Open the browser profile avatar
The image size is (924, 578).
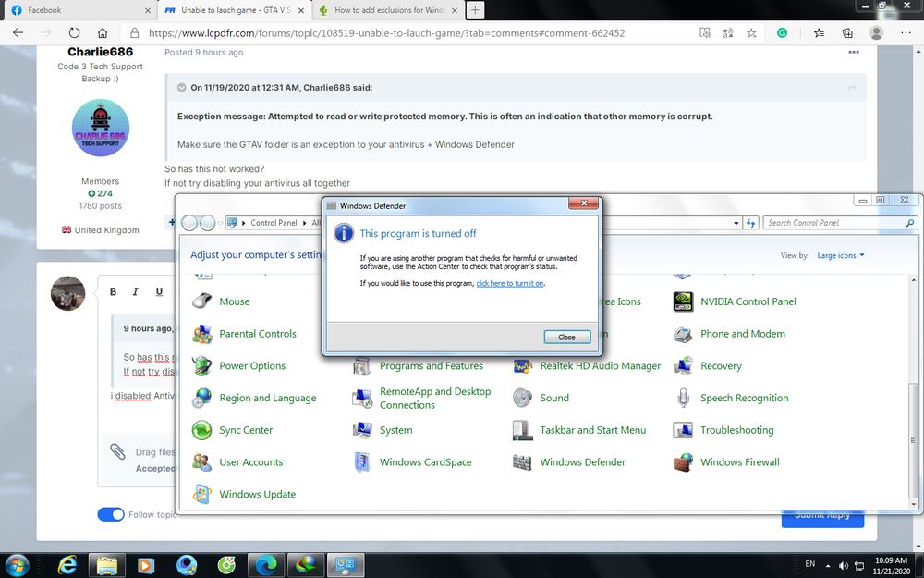pos(876,33)
